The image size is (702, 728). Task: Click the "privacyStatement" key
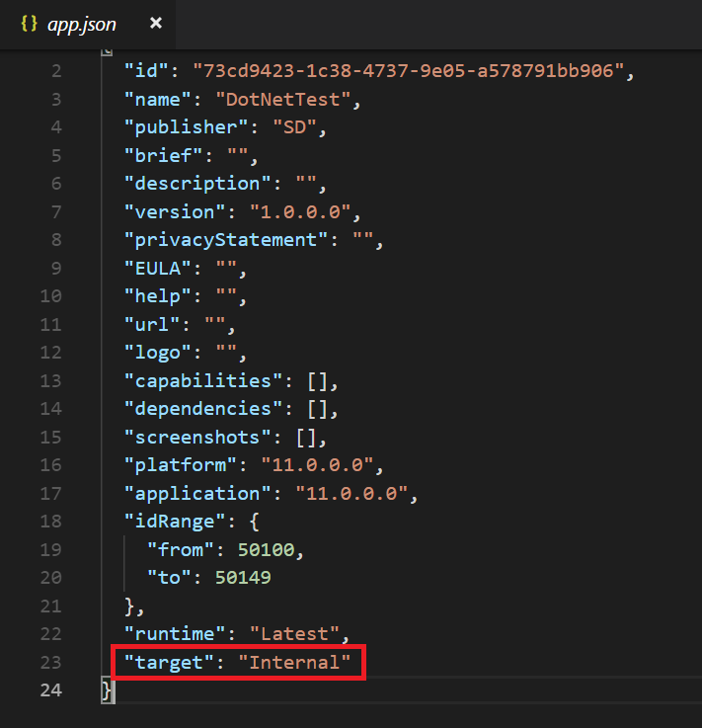point(226,240)
